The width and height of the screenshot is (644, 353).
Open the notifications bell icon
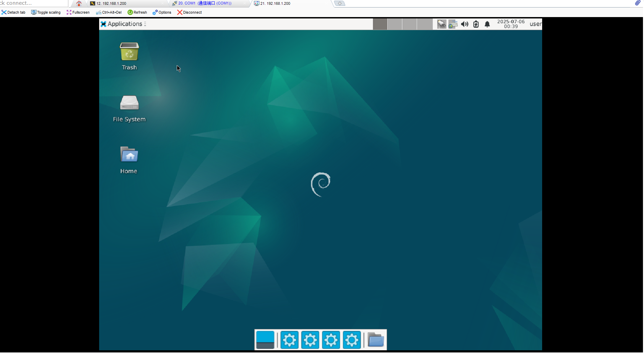pos(487,24)
